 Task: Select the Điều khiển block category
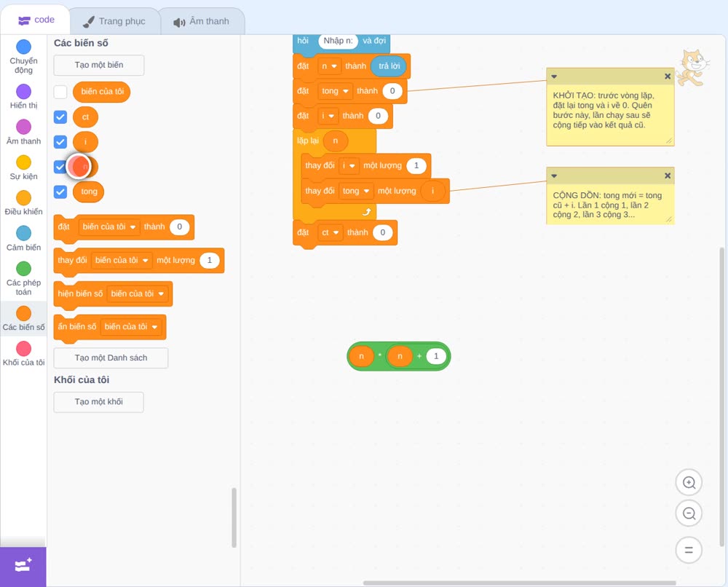(23, 203)
